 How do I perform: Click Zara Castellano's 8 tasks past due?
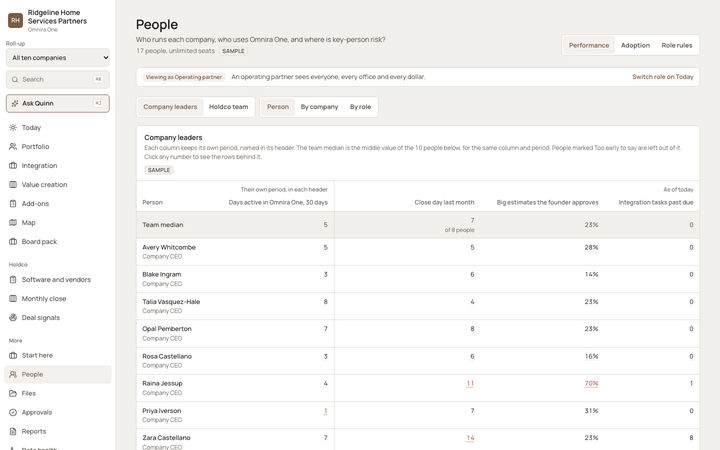coord(691,438)
